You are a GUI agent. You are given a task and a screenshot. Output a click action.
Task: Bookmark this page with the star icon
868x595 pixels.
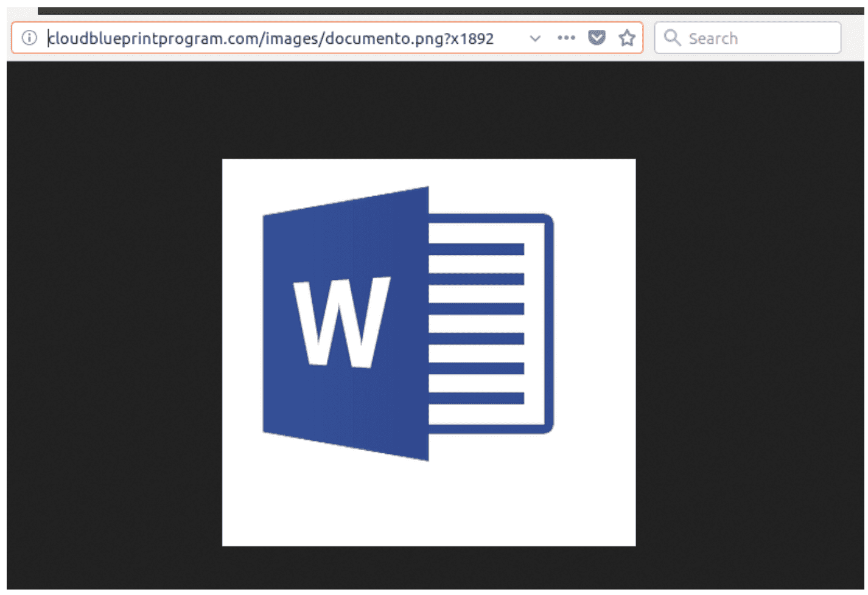(626, 38)
